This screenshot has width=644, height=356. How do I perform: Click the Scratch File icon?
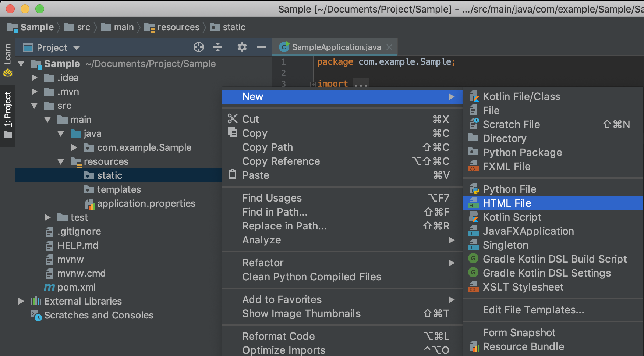(x=474, y=124)
